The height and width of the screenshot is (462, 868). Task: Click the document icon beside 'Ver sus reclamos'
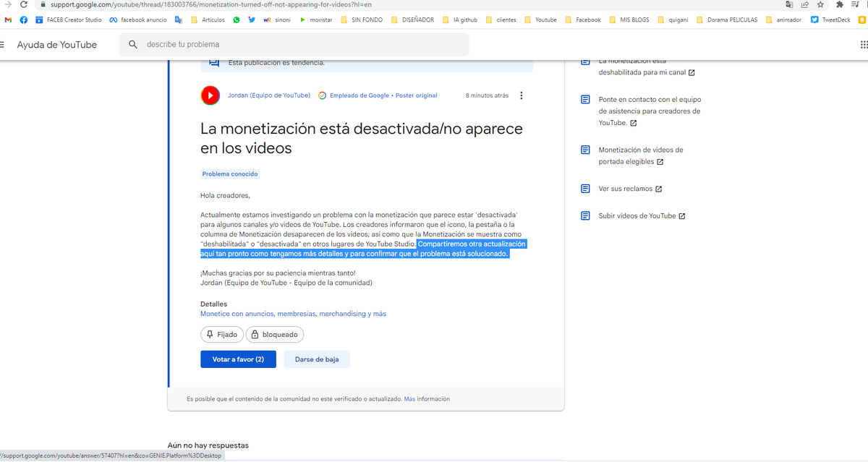coord(586,189)
